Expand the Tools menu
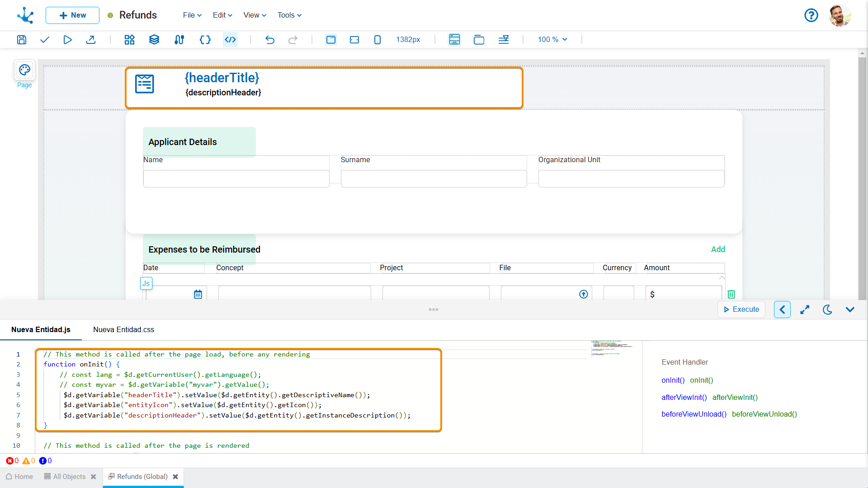 (x=289, y=15)
